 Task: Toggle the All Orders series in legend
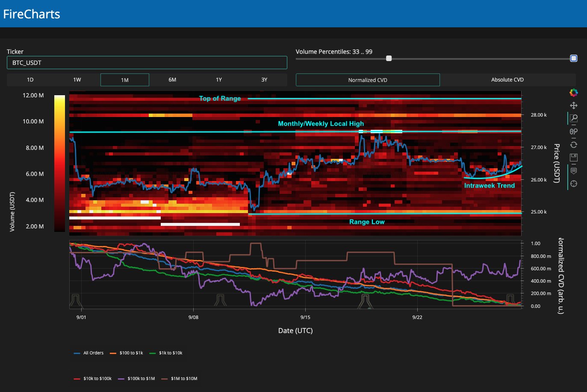[88, 353]
